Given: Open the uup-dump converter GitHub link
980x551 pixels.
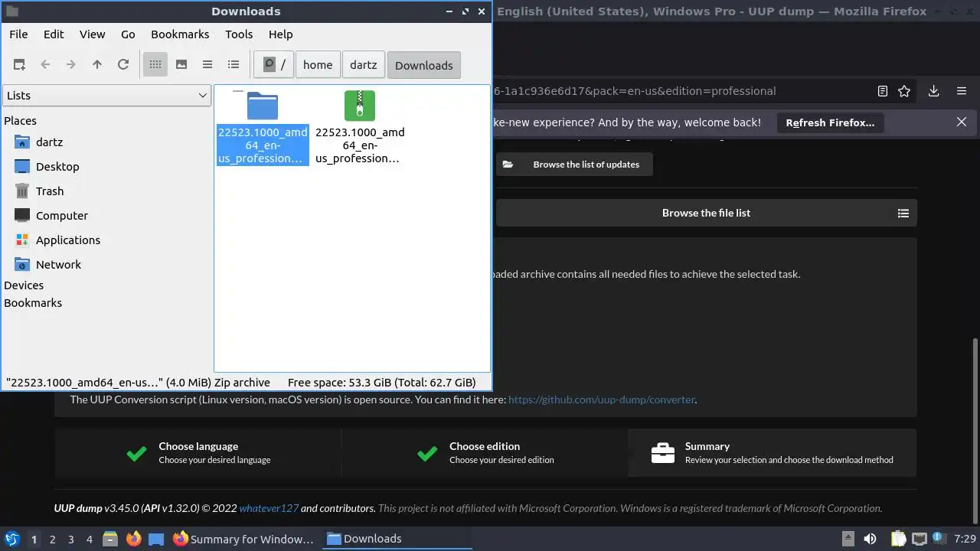Looking at the screenshot, I should [x=602, y=399].
